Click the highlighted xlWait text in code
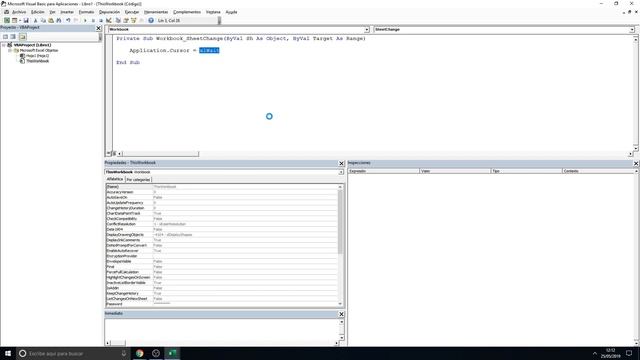 [x=209, y=50]
